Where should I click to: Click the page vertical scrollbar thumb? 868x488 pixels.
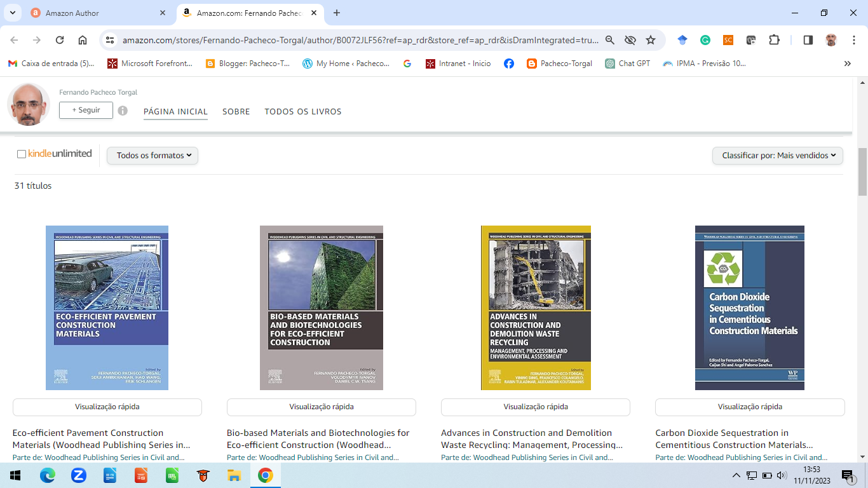click(862, 172)
